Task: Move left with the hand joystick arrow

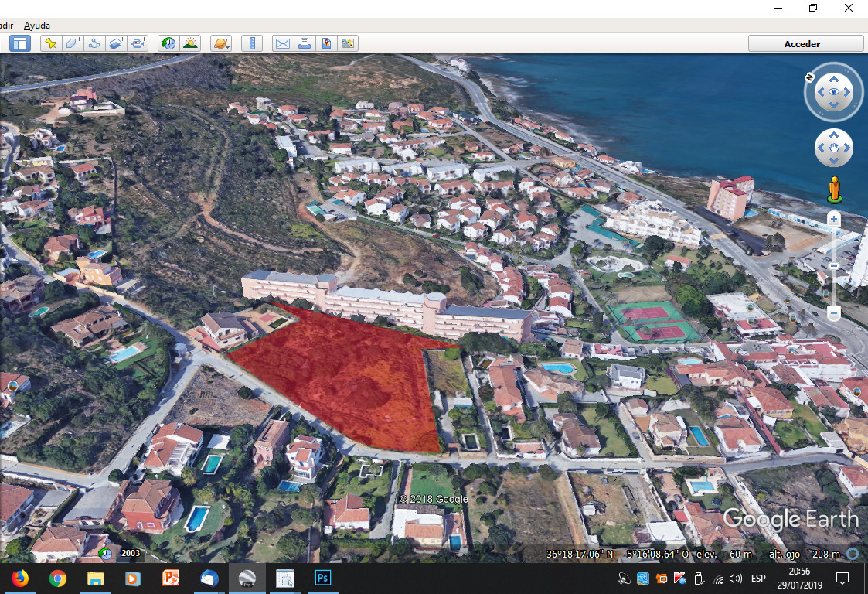Action: click(821, 148)
